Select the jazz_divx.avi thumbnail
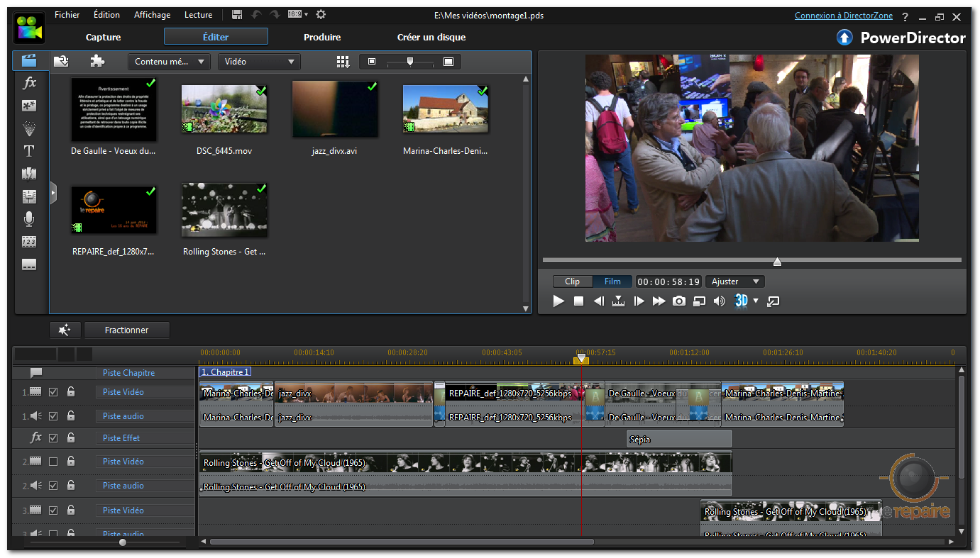The image size is (980, 558). [334, 111]
